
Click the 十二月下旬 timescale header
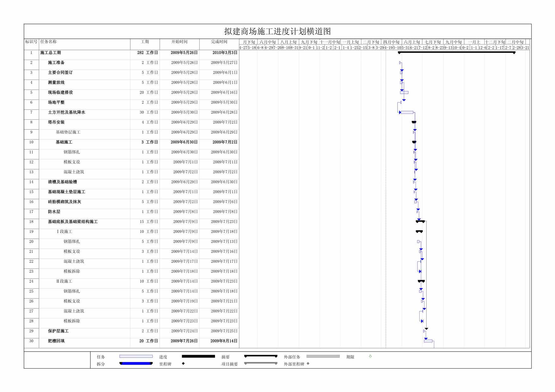coord(495,42)
